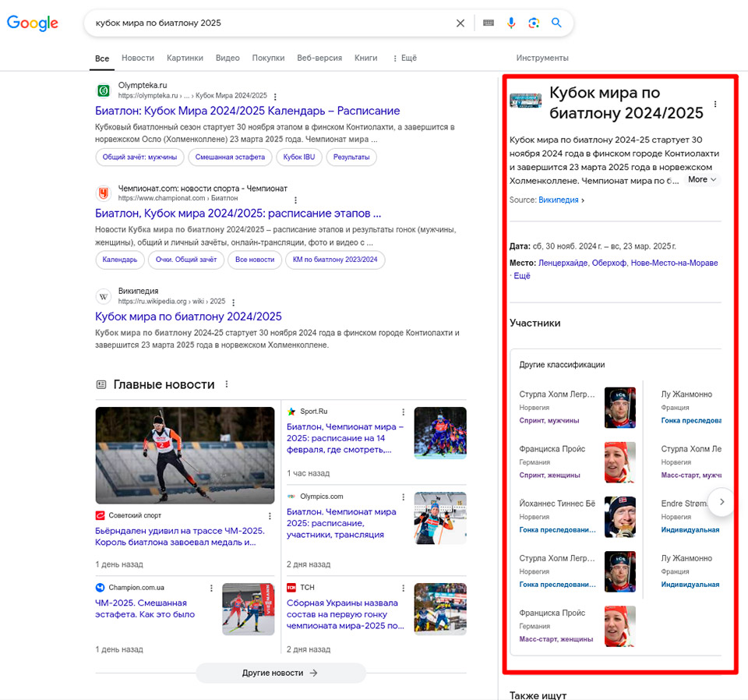Start voice search with microphone icon

[x=511, y=23]
